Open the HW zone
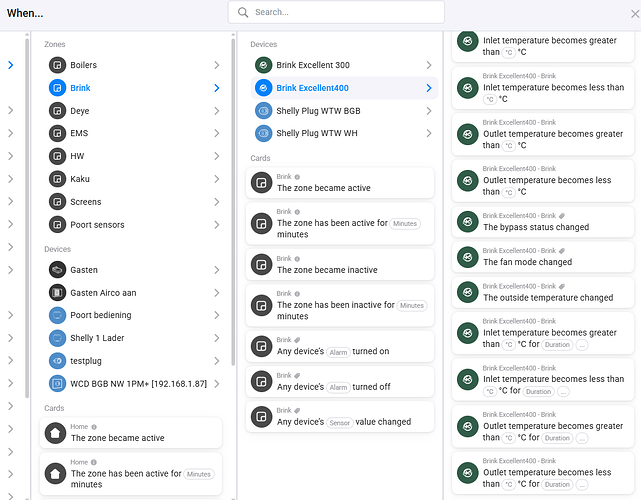 [x=134, y=156]
